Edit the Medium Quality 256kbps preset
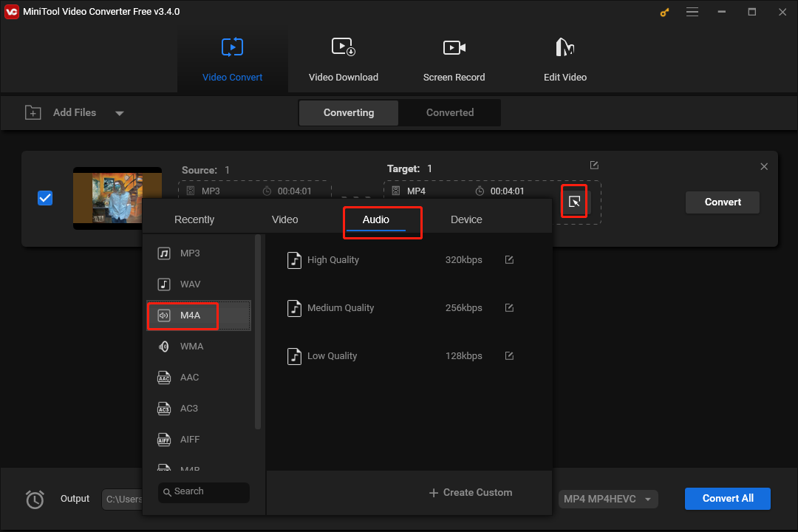Screen dimensions: 798x532 pyautogui.click(x=509, y=307)
